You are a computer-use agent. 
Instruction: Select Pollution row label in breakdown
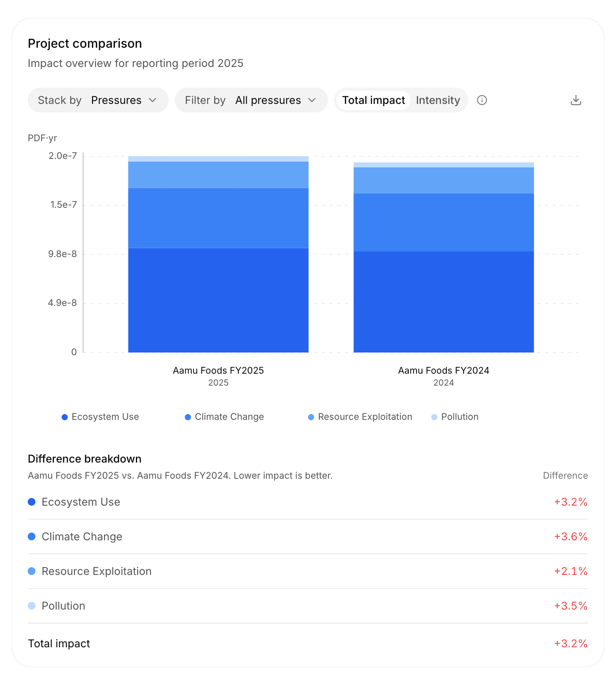[64, 606]
